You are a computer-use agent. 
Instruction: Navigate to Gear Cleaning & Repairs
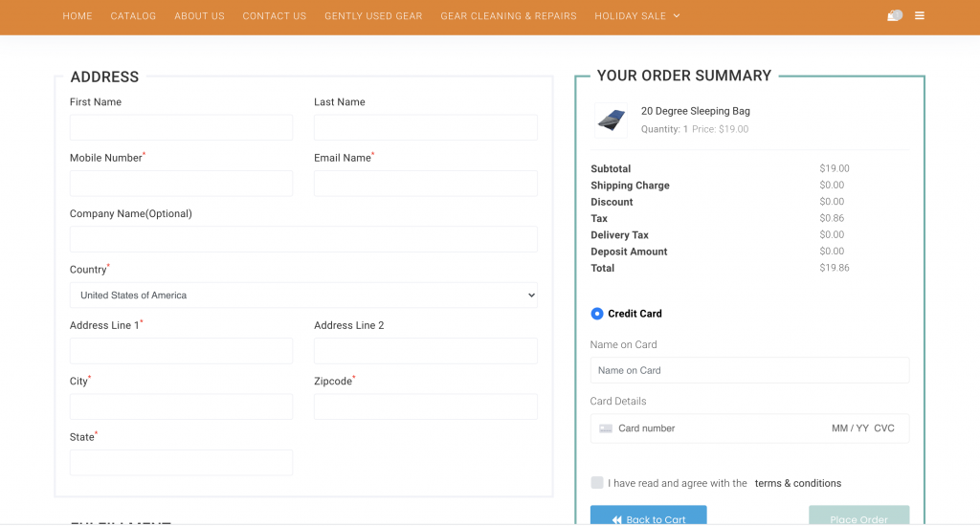coord(508,16)
